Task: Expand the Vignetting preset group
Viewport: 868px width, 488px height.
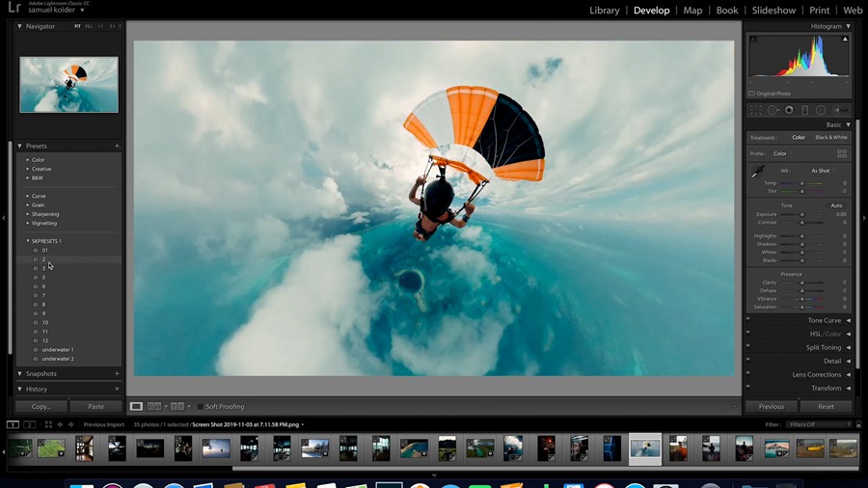Action: coord(28,223)
